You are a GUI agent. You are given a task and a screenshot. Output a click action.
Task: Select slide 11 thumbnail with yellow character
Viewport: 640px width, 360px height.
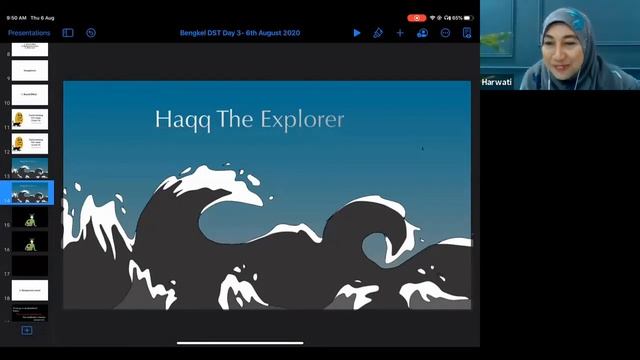coord(30,119)
